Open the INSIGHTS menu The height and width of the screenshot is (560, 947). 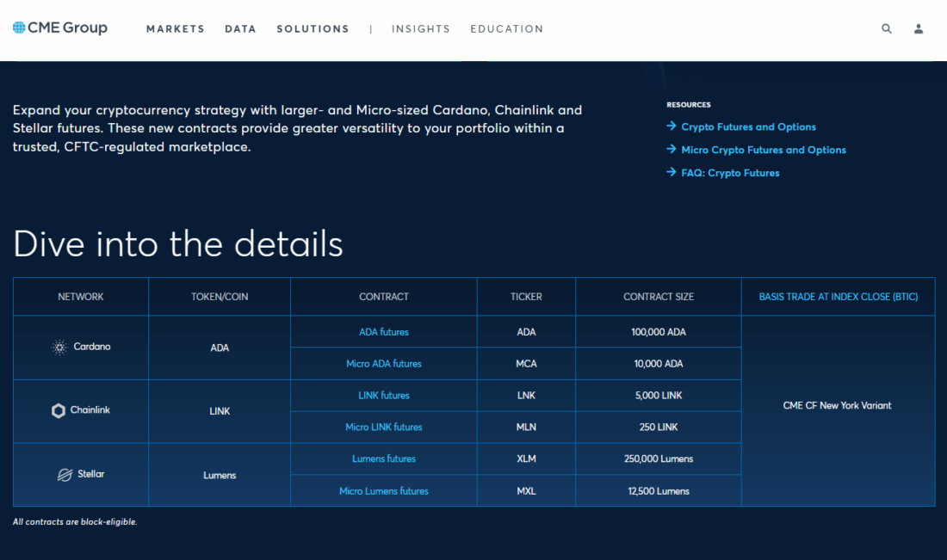click(420, 29)
